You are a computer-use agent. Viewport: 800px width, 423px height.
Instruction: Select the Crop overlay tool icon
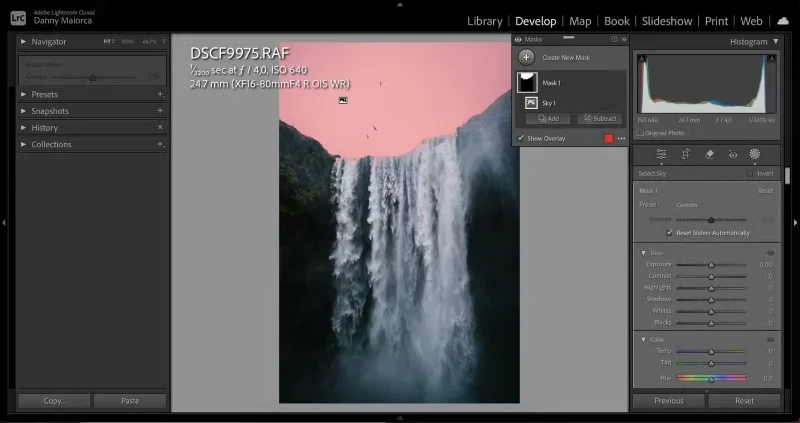click(x=685, y=154)
